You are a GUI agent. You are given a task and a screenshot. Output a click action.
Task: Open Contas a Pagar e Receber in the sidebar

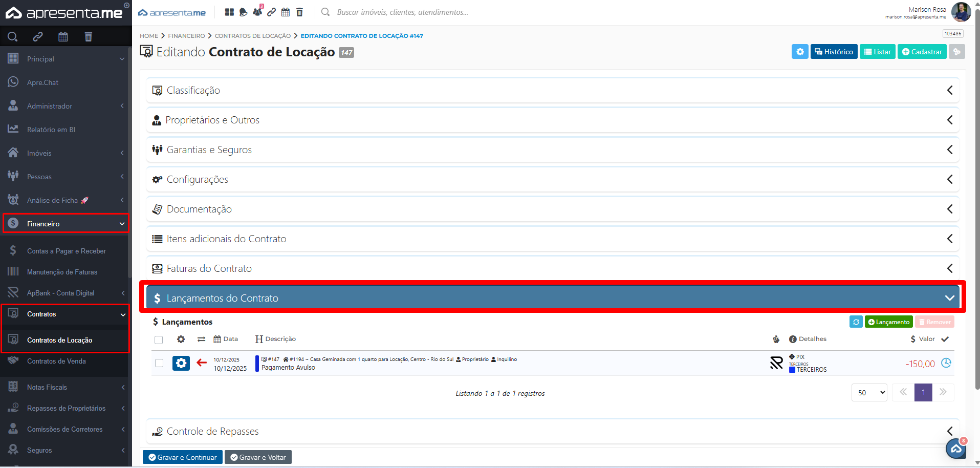[66, 251]
